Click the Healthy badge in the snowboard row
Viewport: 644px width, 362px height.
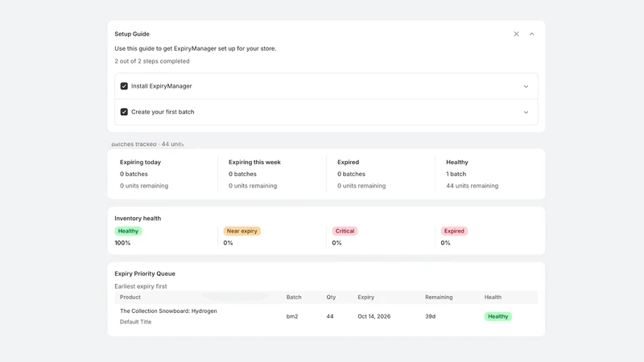click(x=497, y=316)
